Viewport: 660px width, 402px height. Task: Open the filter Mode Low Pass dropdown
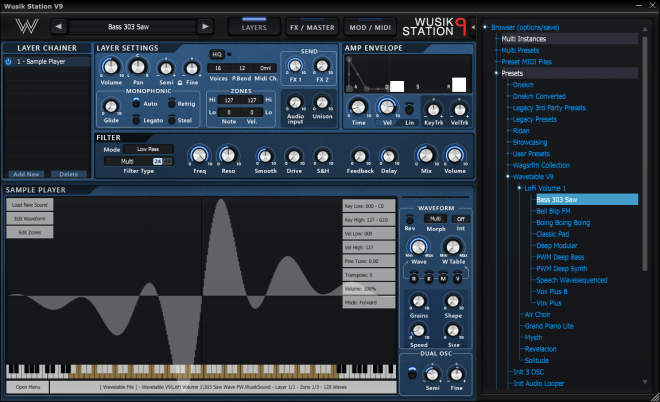coord(148,149)
